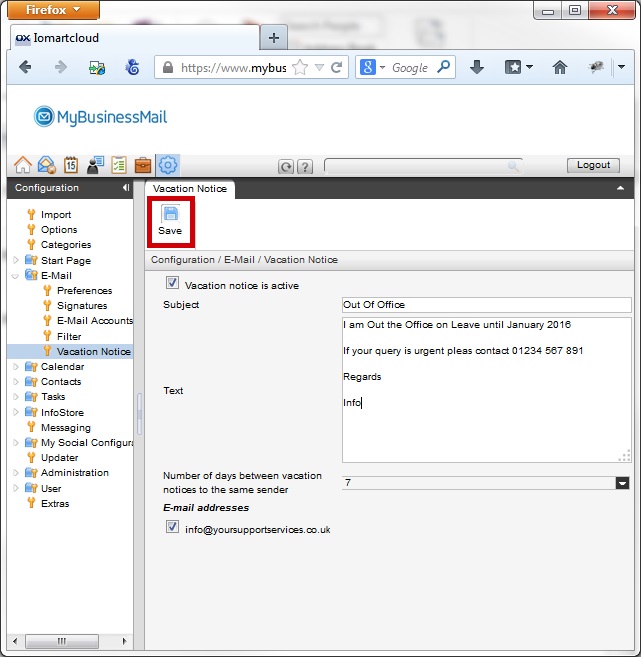Collapse the E-Mail tree node

(15, 276)
